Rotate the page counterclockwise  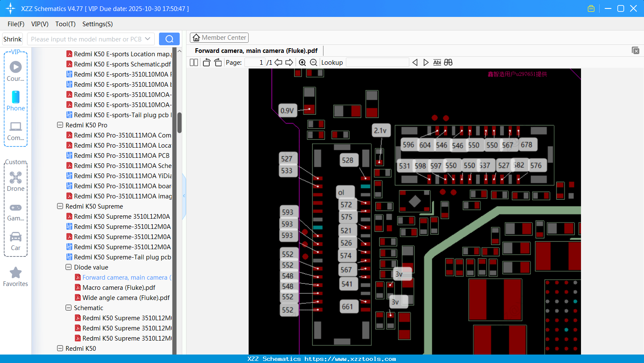207,63
